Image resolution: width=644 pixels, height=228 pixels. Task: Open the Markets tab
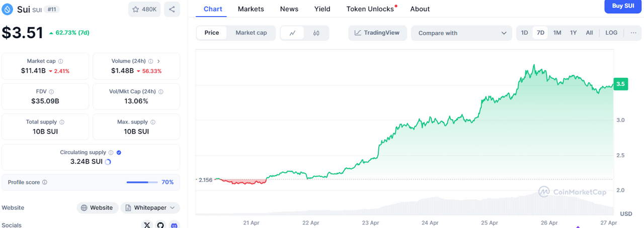pos(251,9)
